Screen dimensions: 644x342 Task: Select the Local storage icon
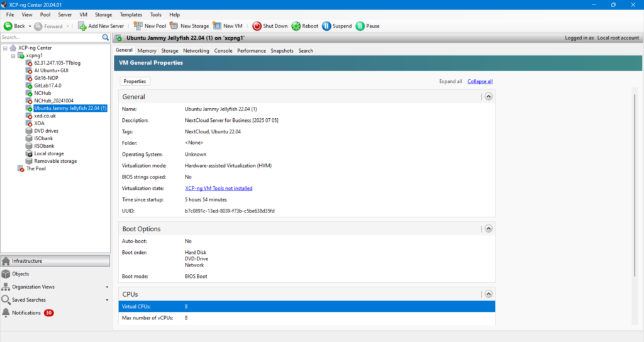click(x=29, y=153)
